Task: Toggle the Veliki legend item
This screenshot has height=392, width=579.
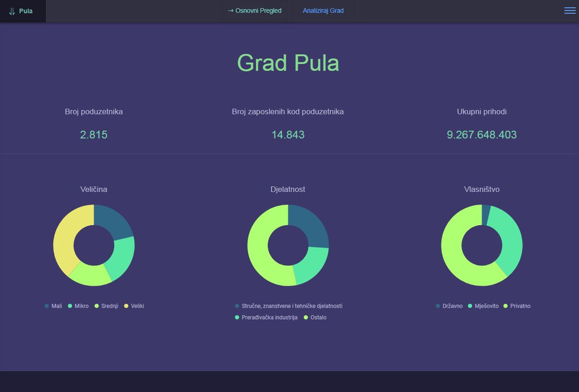Action: [134, 306]
